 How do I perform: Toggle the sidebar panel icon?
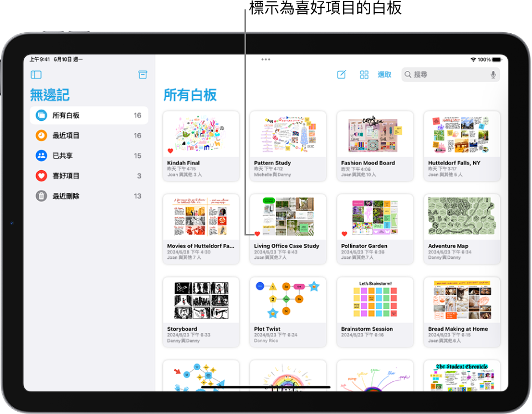36,75
